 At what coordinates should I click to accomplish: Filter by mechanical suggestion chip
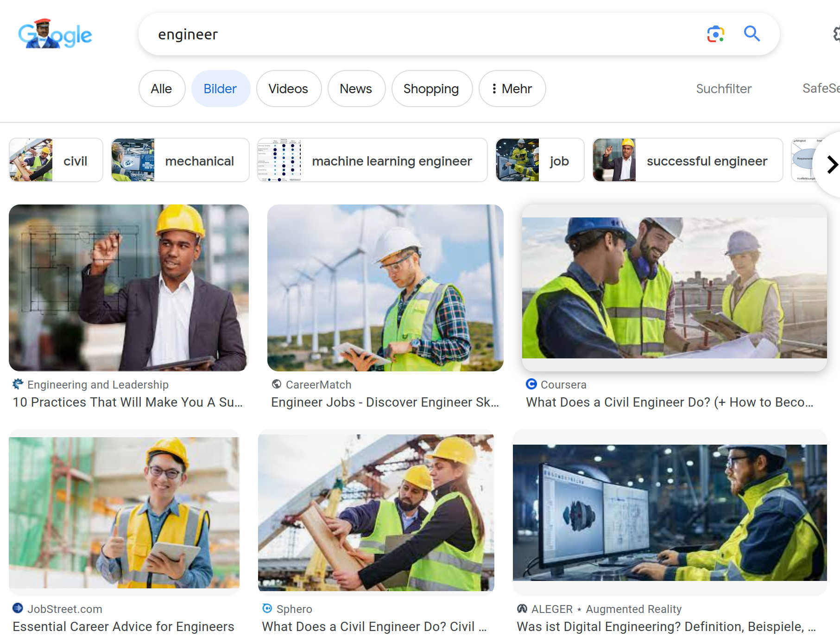coord(180,160)
